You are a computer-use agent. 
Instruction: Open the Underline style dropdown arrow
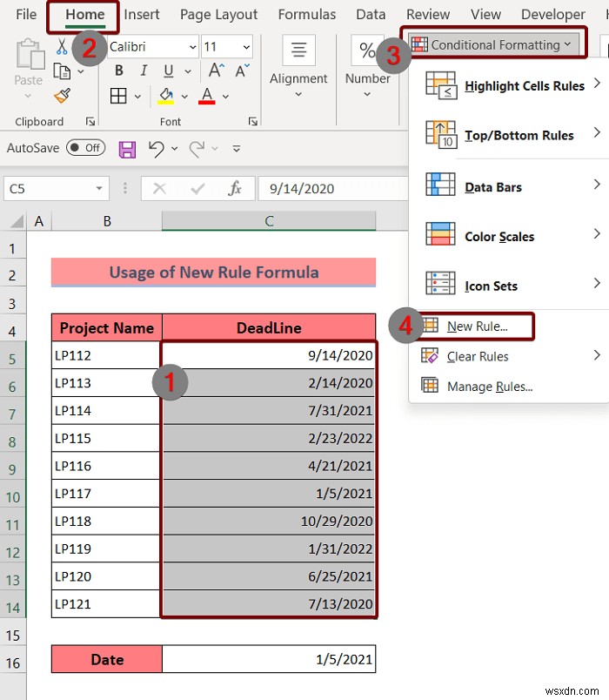(x=188, y=71)
